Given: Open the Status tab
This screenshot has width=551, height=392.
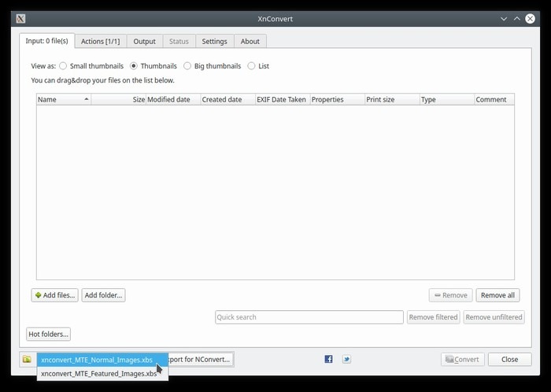Looking at the screenshot, I should coord(179,41).
